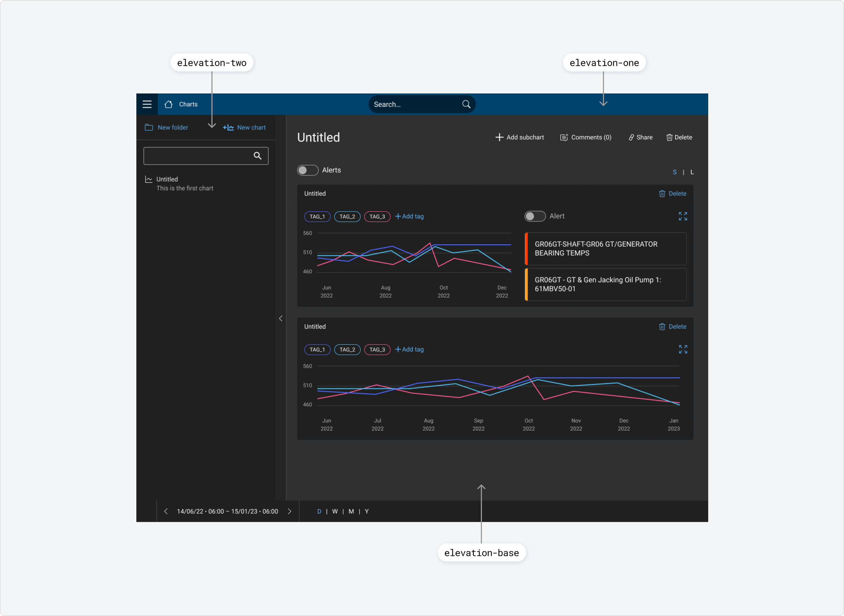Select the M monthly range tab
Image resolution: width=844 pixels, height=616 pixels.
[351, 511]
